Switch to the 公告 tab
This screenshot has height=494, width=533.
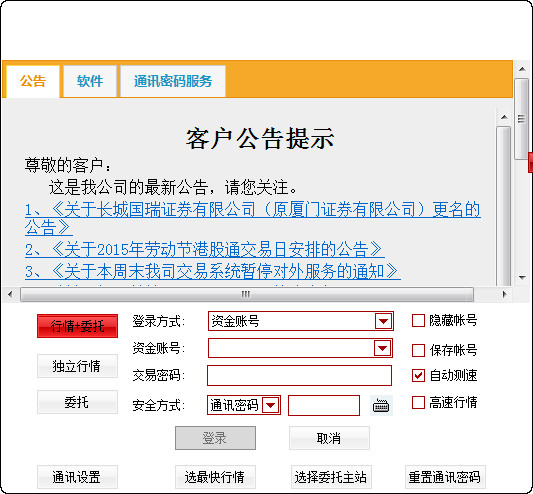coord(33,81)
